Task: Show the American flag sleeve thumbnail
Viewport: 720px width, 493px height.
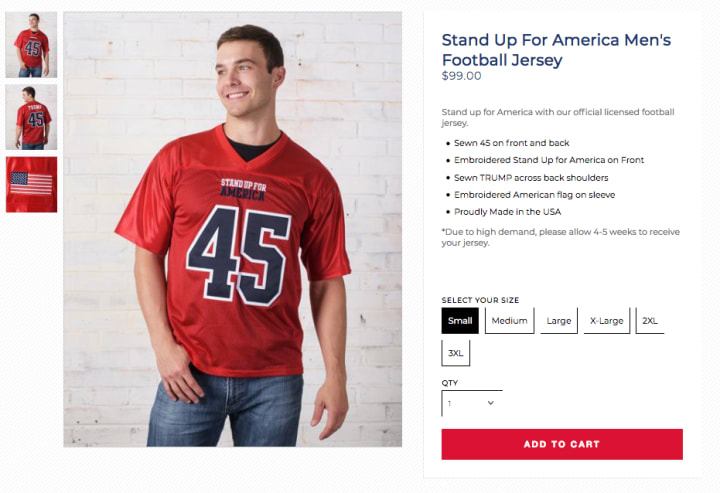Action: click(31, 185)
